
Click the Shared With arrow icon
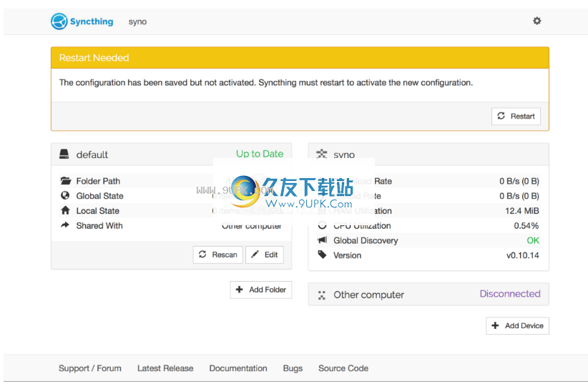(x=65, y=225)
